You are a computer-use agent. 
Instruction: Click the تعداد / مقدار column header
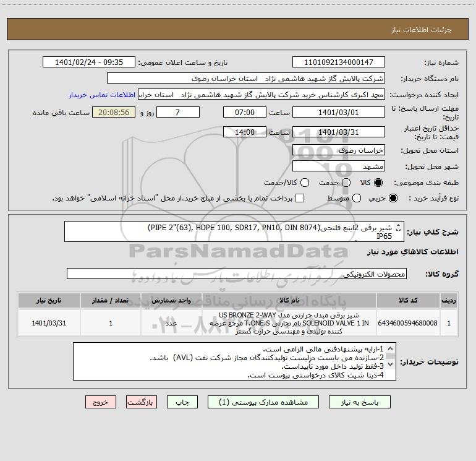(111, 300)
